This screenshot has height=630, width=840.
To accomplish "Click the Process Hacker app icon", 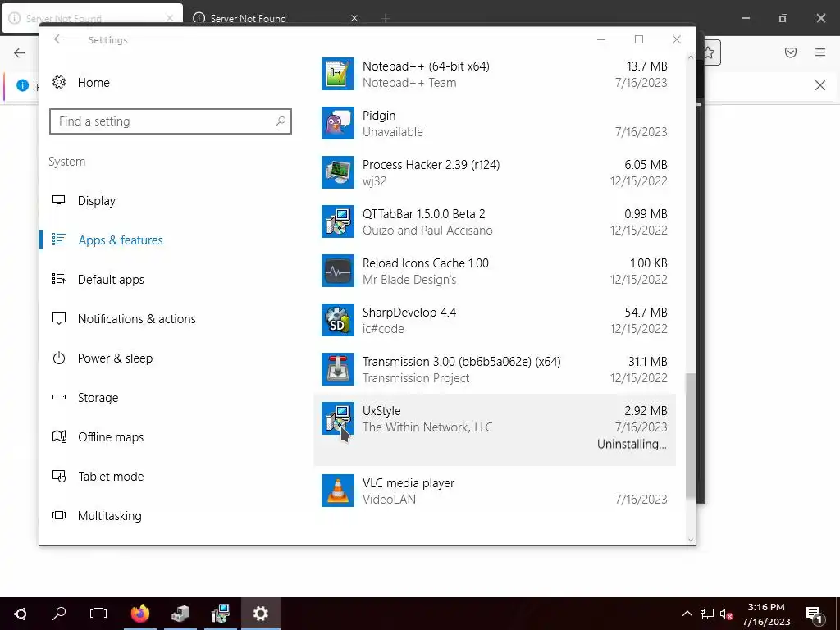I will pyautogui.click(x=337, y=172).
